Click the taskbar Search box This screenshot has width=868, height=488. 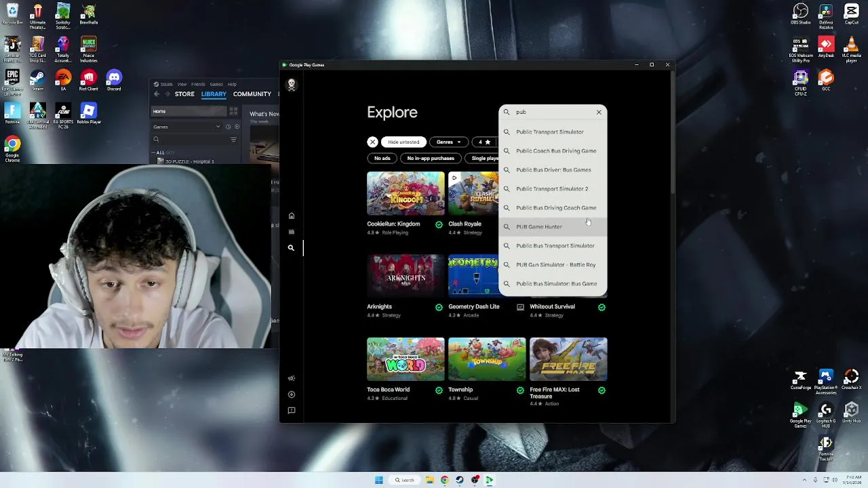point(405,480)
